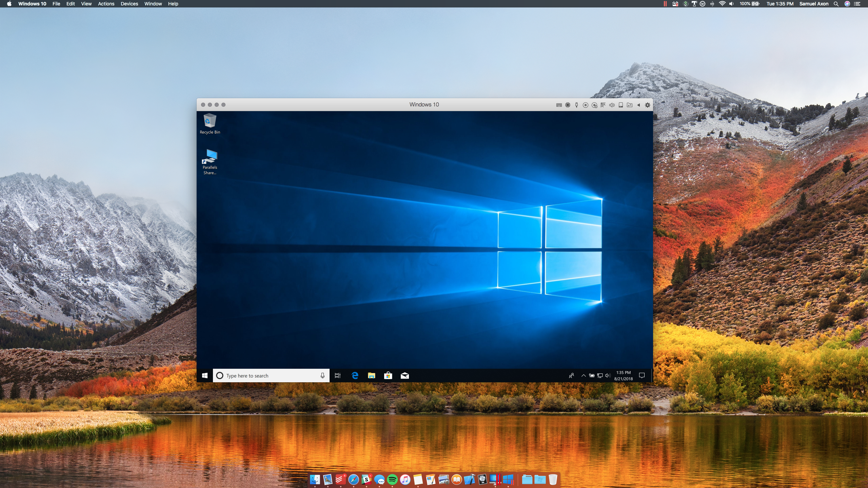Viewport: 868px width, 488px height.
Task: Open Spotify from the Dock
Action: [x=392, y=479]
